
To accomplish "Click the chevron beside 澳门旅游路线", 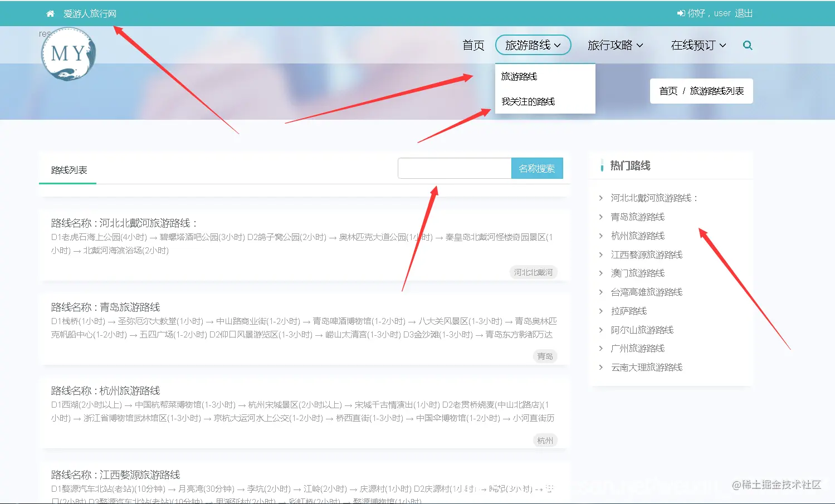I will coord(600,273).
